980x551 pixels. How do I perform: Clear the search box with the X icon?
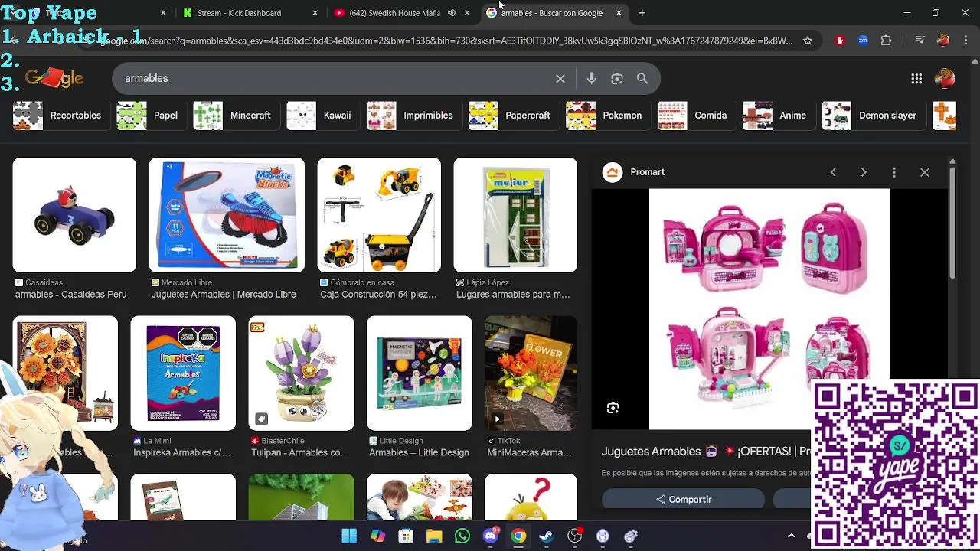pos(560,78)
